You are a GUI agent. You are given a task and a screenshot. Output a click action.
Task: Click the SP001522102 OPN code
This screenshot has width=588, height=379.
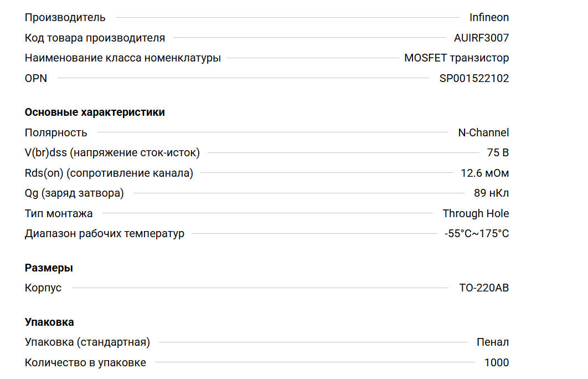click(474, 78)
